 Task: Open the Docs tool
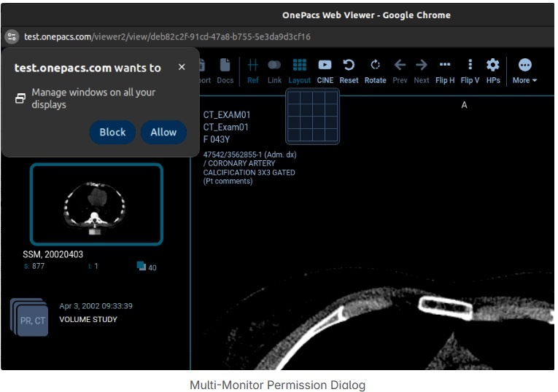click(x=225, y=71)
